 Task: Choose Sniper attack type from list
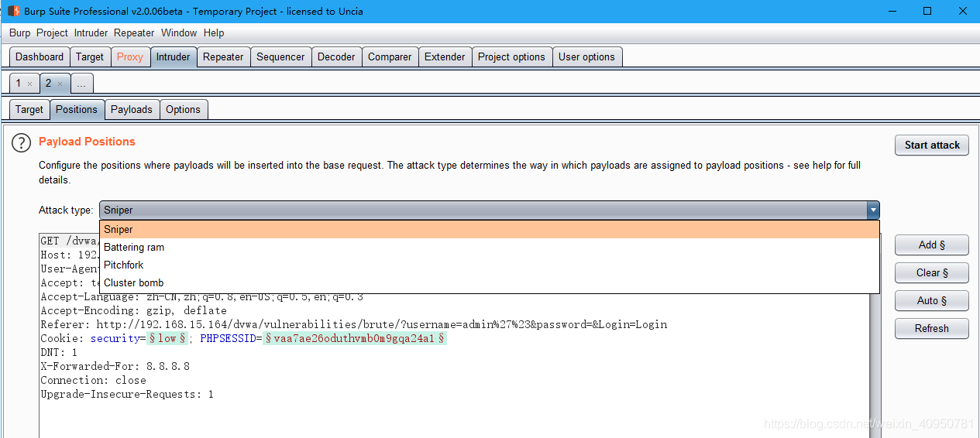490,229
